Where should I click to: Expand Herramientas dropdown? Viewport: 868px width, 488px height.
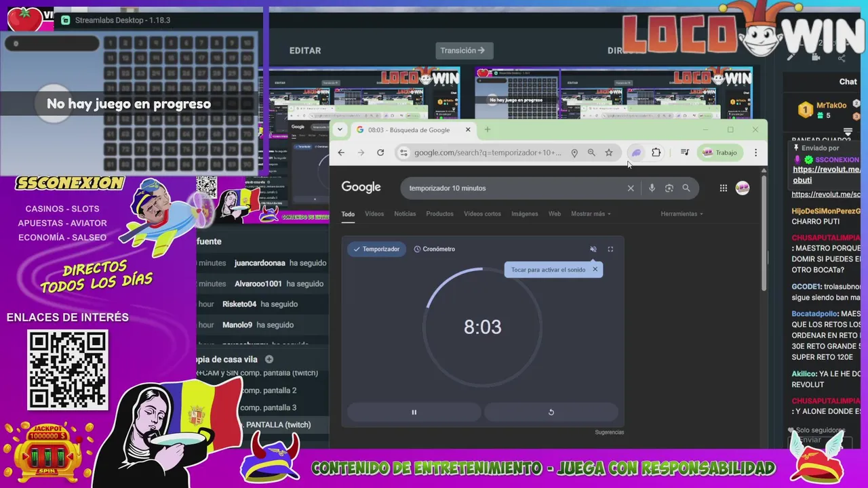pyautogui.click(x=682, y=213)
